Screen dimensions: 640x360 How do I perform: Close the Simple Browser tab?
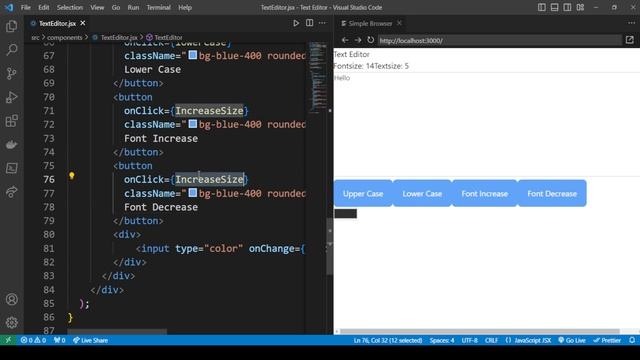(400, 23)
